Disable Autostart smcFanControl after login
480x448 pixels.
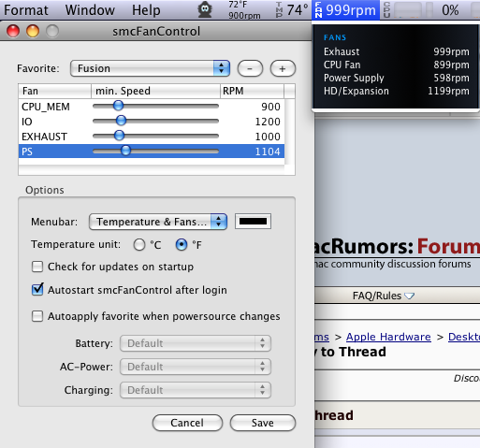(x=37, y=290)
